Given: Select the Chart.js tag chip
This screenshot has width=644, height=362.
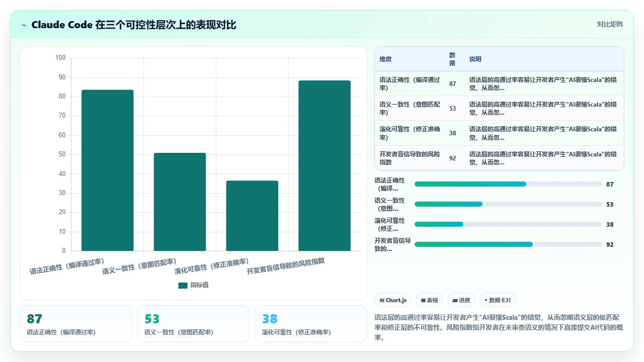Looking at the screenshot, I should point(393,300).
